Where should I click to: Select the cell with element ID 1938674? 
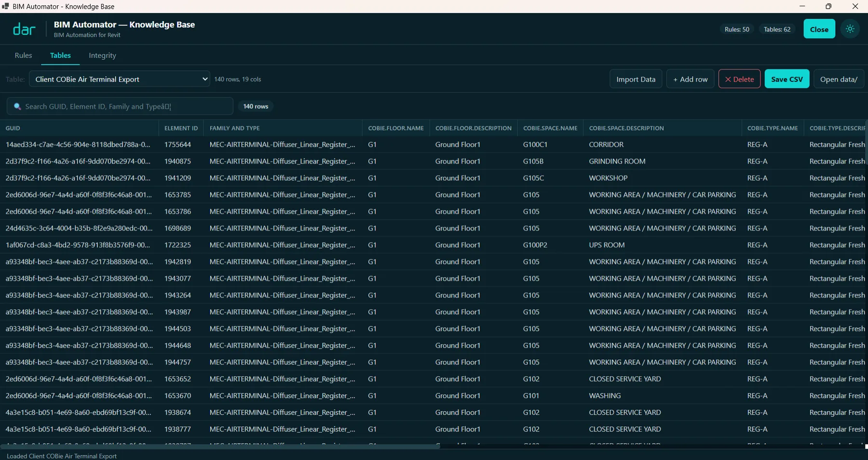tap(181, 413)
